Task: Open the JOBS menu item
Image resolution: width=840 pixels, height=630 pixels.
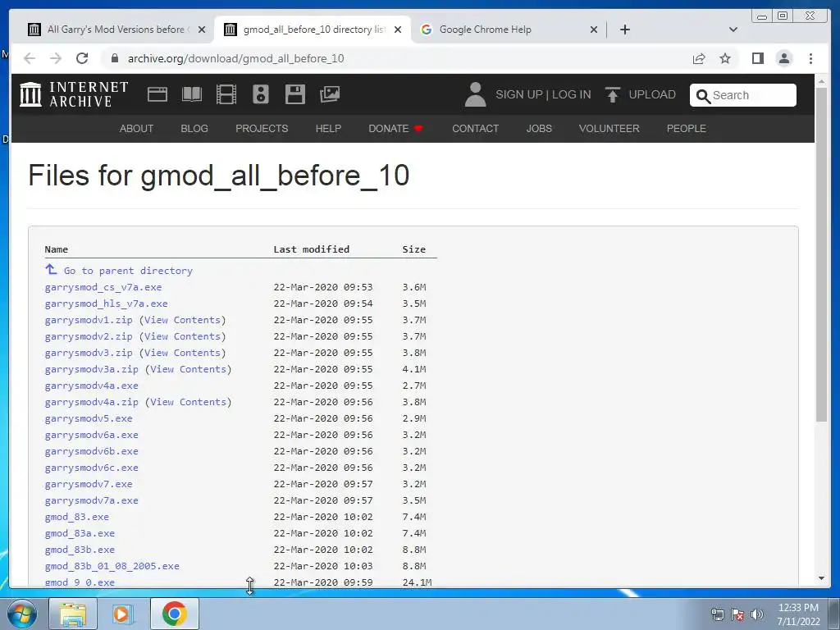Action: 539,129
